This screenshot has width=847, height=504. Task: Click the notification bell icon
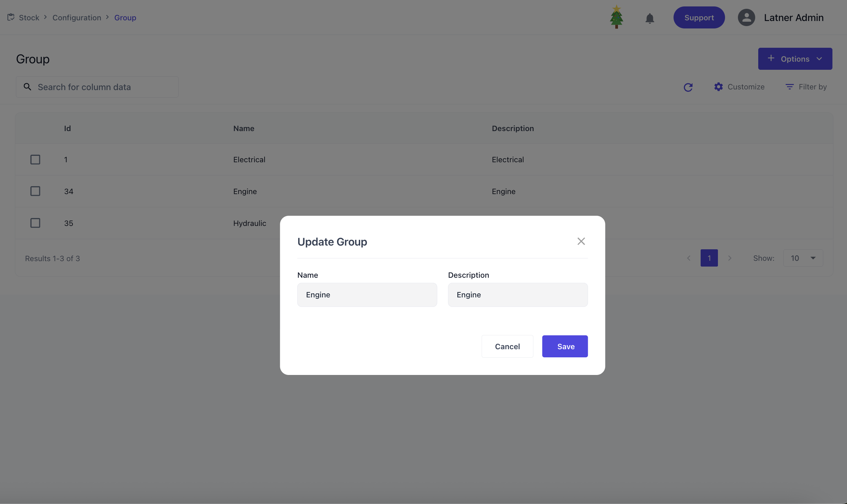click(x=649, y=18)
